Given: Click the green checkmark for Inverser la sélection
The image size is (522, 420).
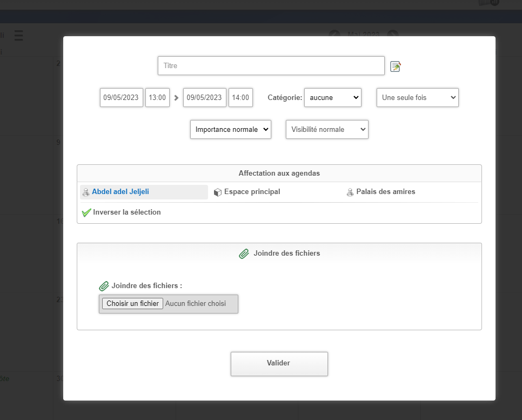Looking at the screenshot, I should pos(86,212).
